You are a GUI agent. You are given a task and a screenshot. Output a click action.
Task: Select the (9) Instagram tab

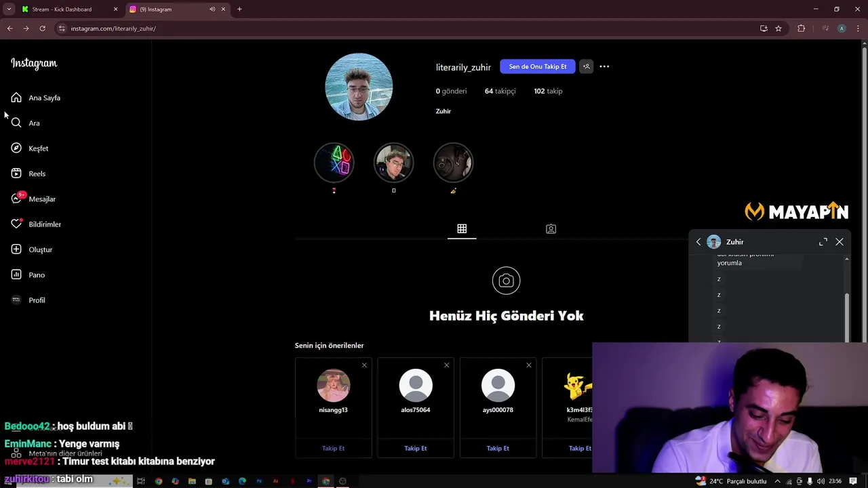pos(178,9)
